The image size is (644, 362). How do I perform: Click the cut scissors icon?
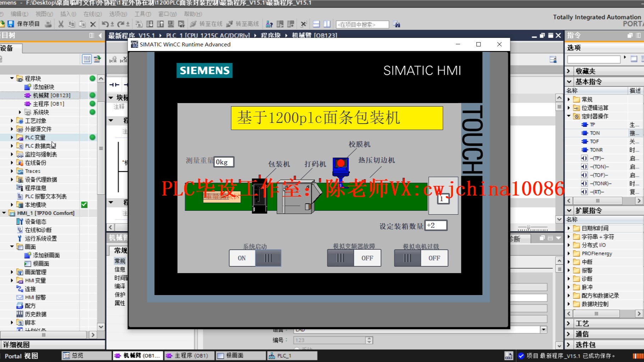[x=61, y=24]
